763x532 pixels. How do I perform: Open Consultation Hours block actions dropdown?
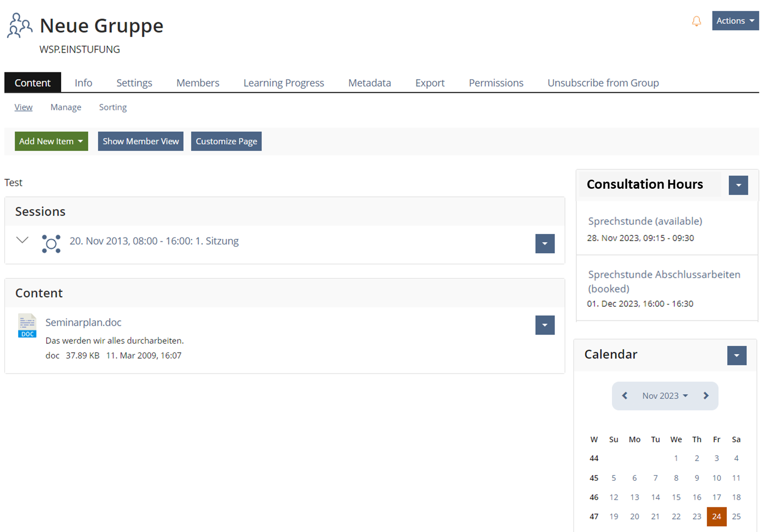738,185
